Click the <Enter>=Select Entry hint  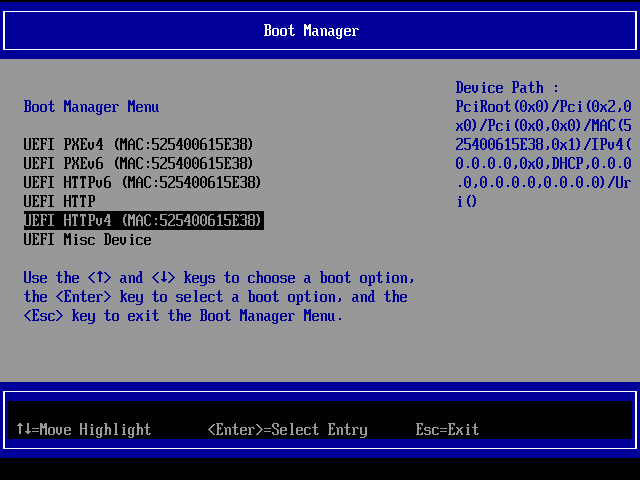pyautogui.click(x=288, y=429)
